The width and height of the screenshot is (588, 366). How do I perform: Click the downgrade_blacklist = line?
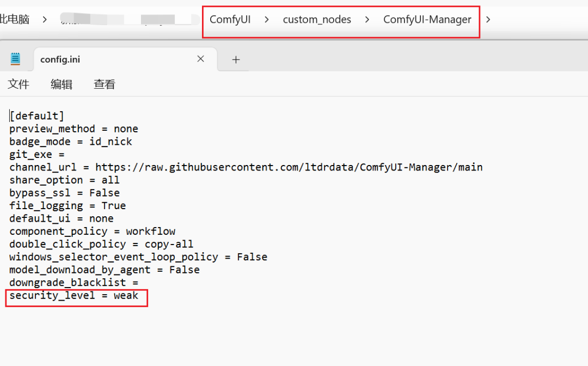click(74, 282)
